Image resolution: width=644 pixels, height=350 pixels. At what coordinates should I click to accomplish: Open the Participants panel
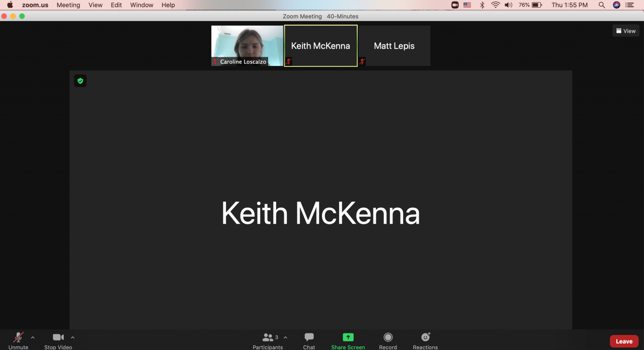(x=268, y=340)
